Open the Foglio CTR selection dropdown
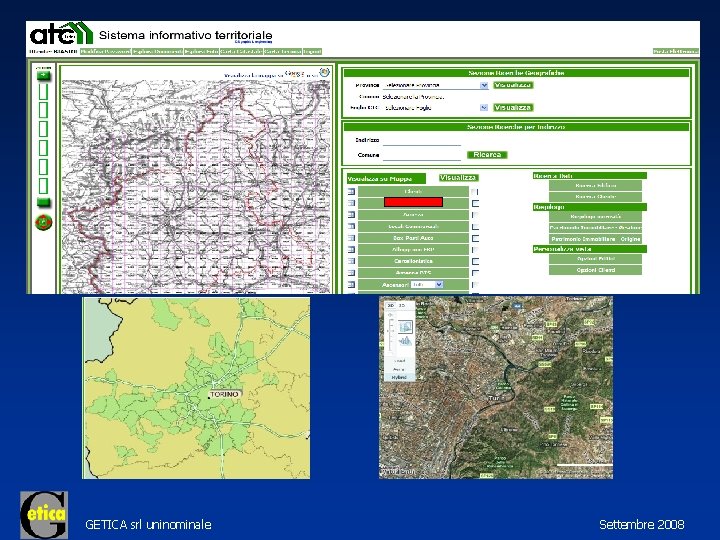Screen dimensions: 720x540 435,108
